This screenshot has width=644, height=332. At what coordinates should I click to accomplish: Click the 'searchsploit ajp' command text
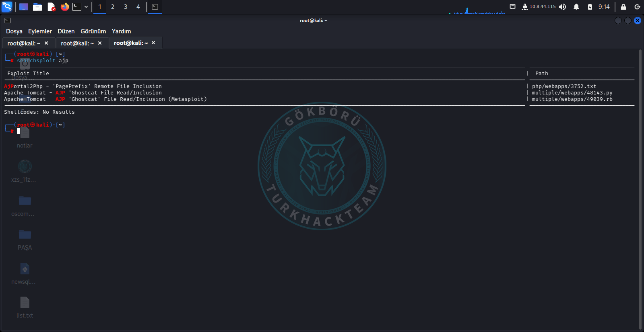pyautogui.click(x=43, y=61)
